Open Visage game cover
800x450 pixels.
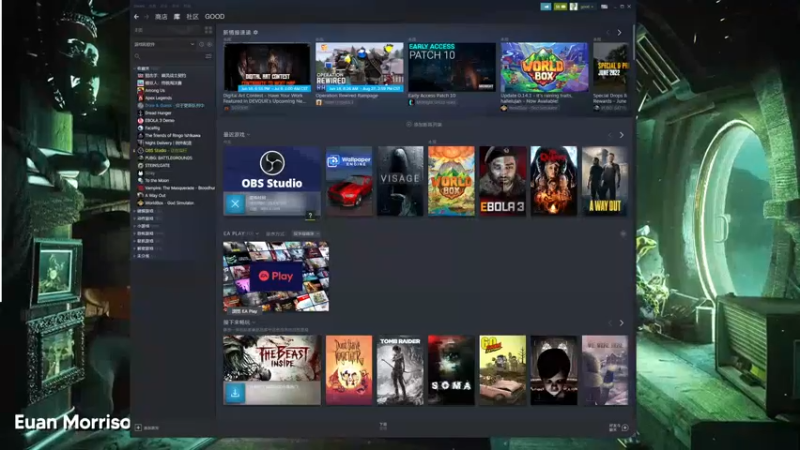400,181
